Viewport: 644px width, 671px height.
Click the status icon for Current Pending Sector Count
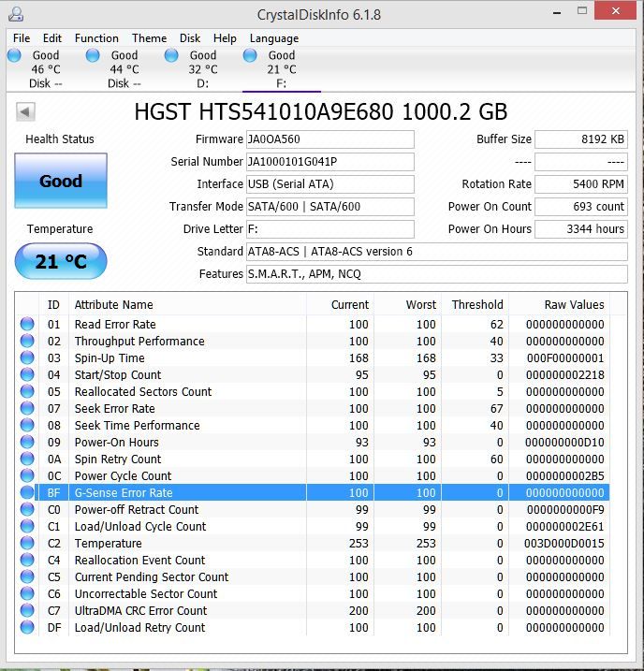(27, 576)
